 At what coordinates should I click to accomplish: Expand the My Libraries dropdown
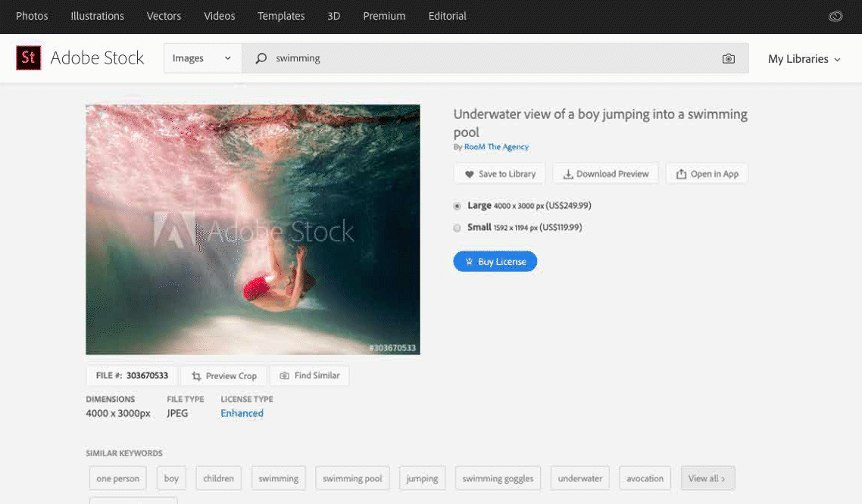coord(804,59)
